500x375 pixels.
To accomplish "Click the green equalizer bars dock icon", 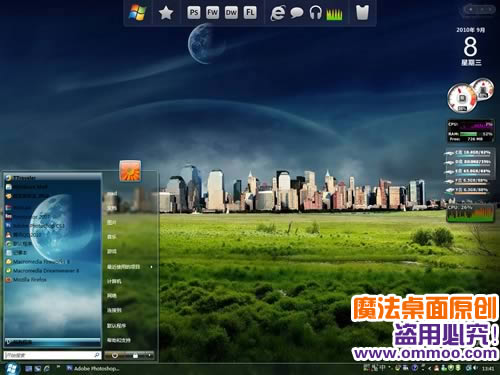I will (x=334, y=14).
